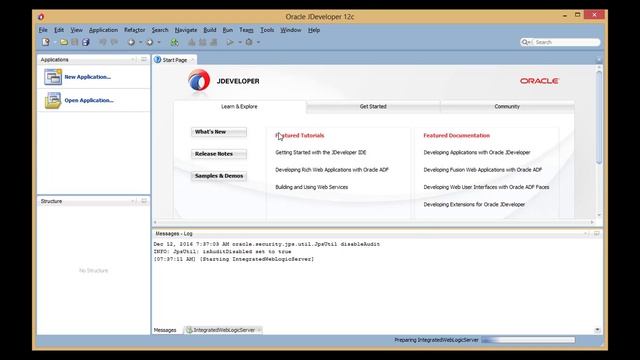Click the Forward navigation icon
The image size is (640, 360).
[x=150, y=42]
